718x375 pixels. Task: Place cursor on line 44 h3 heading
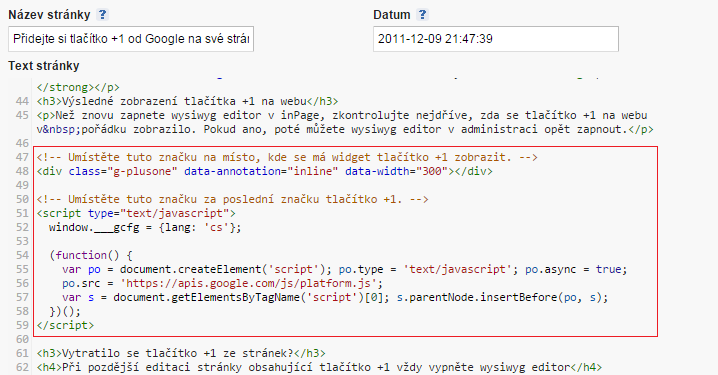(187, 101)
